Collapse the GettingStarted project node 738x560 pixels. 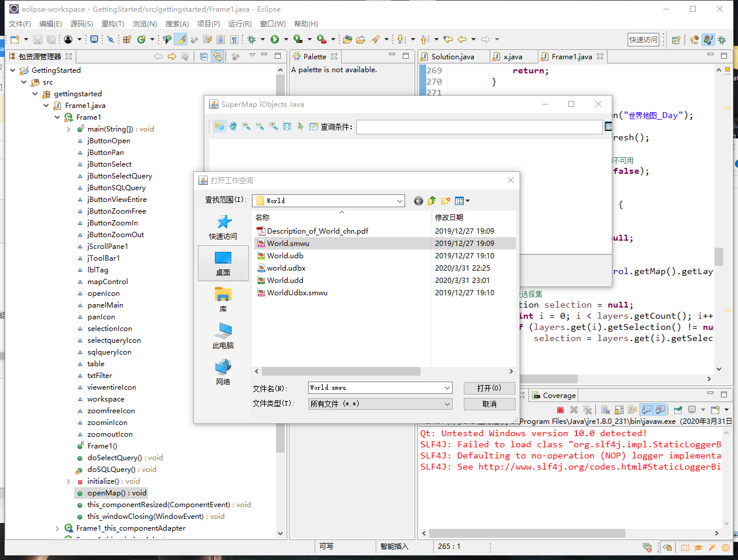13,70
